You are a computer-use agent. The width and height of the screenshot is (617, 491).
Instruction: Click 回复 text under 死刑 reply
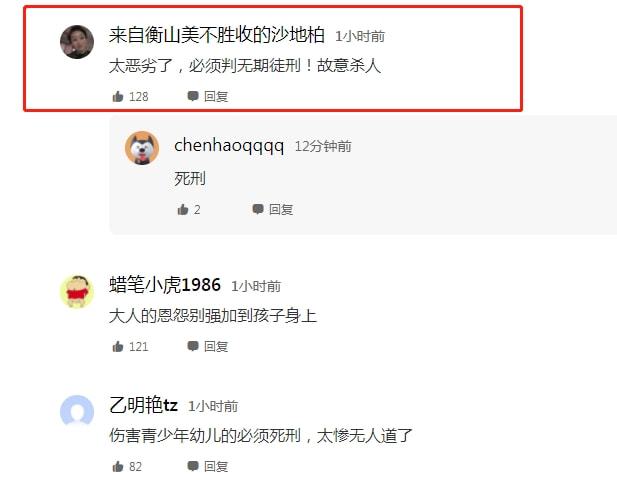pos(281,209)
